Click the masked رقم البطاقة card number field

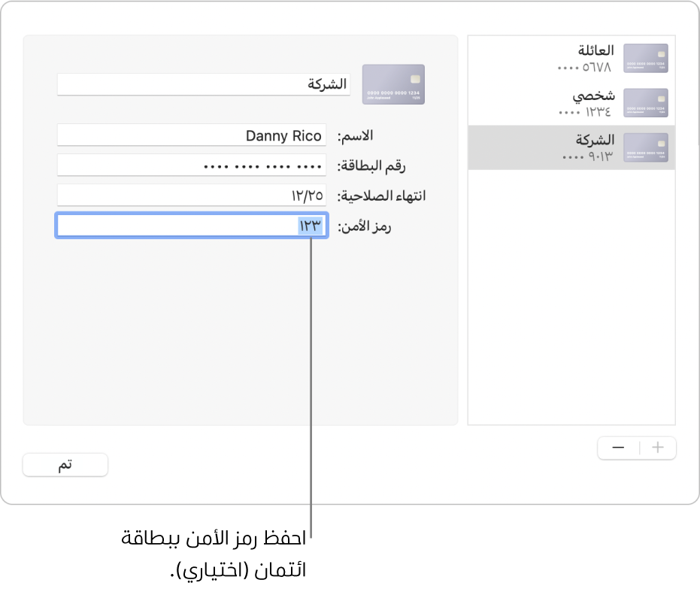click(x=192, y=165)
